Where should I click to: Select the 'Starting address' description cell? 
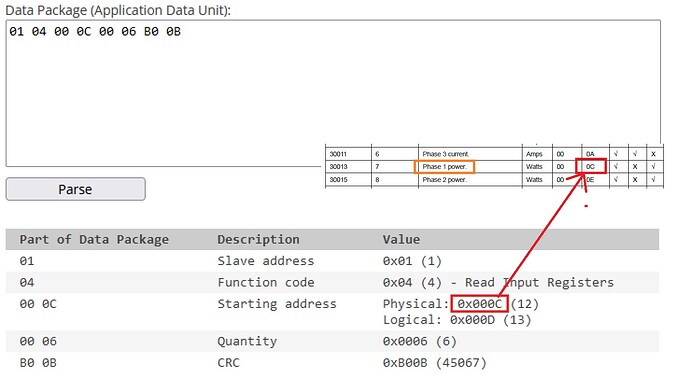tap(277, 304)
